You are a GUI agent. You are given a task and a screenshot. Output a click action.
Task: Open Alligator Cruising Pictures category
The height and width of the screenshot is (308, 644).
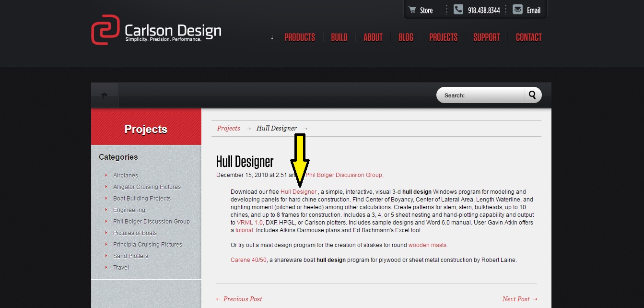click(x=147, y=187)
